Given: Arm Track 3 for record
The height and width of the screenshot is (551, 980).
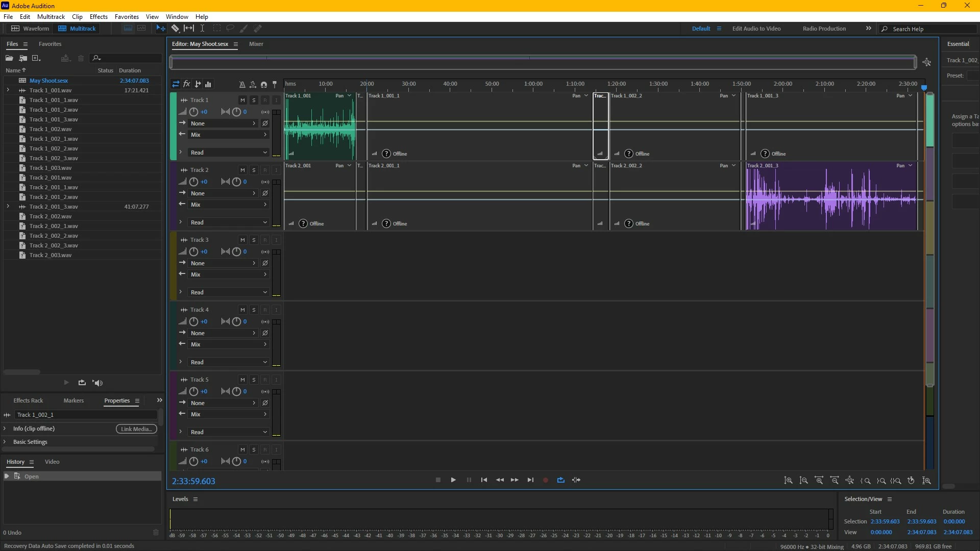Looking at the screenshot, I should [265, 240].
